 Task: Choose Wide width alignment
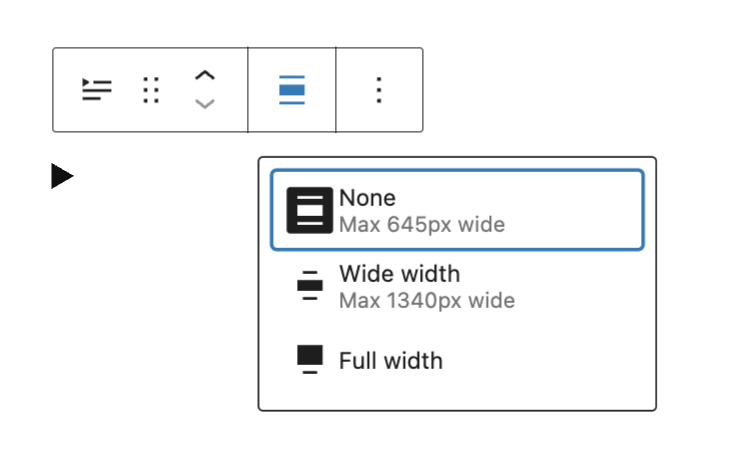[456, 285]
